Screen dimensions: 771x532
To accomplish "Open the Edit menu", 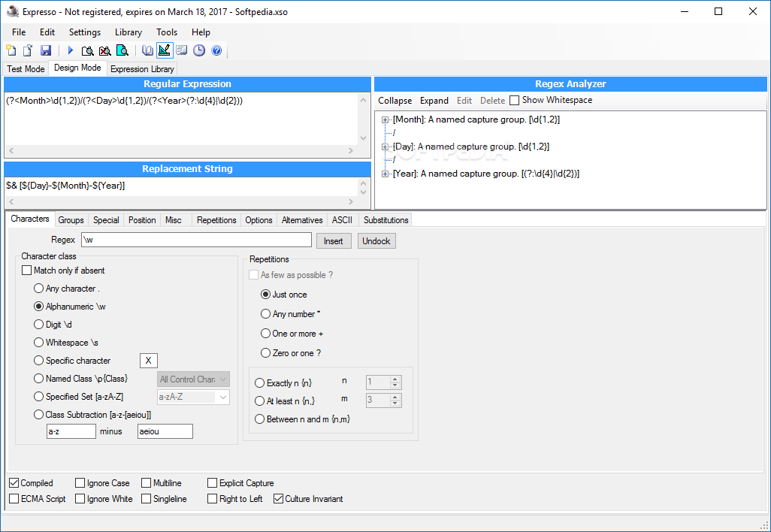I will tap(47, 32).
